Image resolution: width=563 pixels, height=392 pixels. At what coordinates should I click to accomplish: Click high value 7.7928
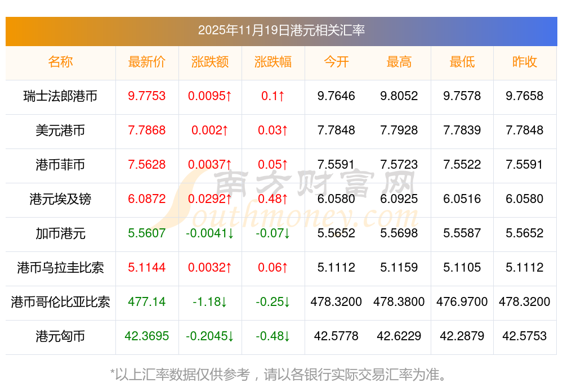(399, 130)
